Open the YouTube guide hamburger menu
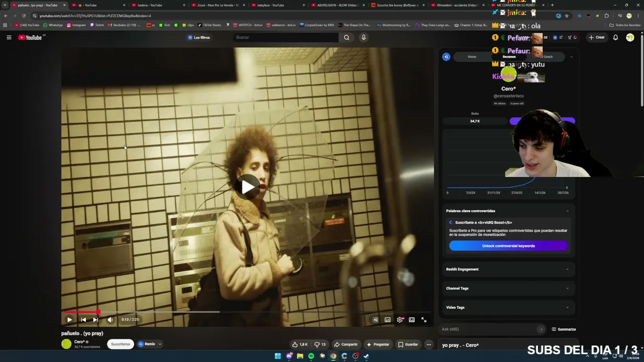This screenshot has width=644, height=362. pyautogui.click(x=9, y=37)
